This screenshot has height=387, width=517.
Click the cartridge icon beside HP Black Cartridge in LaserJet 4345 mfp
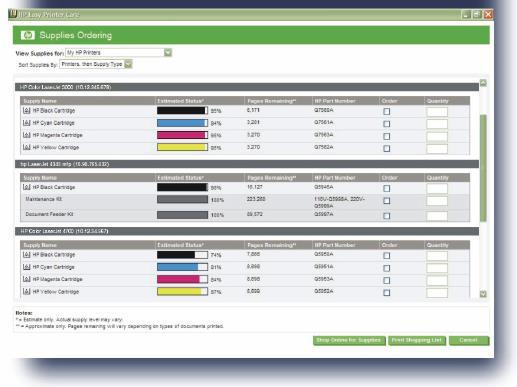pos(27,187)
